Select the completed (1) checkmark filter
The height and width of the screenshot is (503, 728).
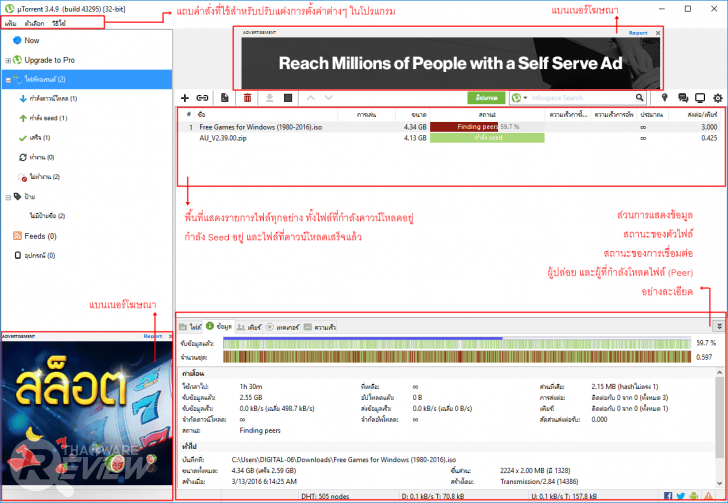pos(34,138)
